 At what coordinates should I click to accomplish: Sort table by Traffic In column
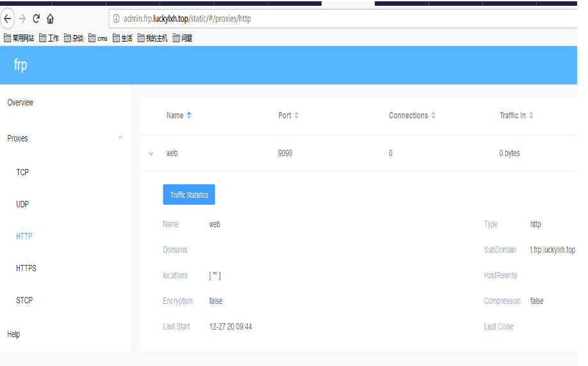pyautogui.click(x=516, y=115)
